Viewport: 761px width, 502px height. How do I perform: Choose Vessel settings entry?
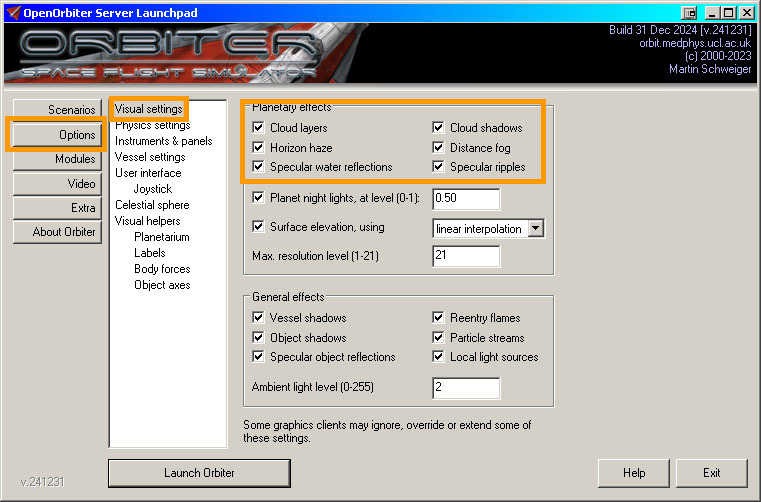pos(150,157)
